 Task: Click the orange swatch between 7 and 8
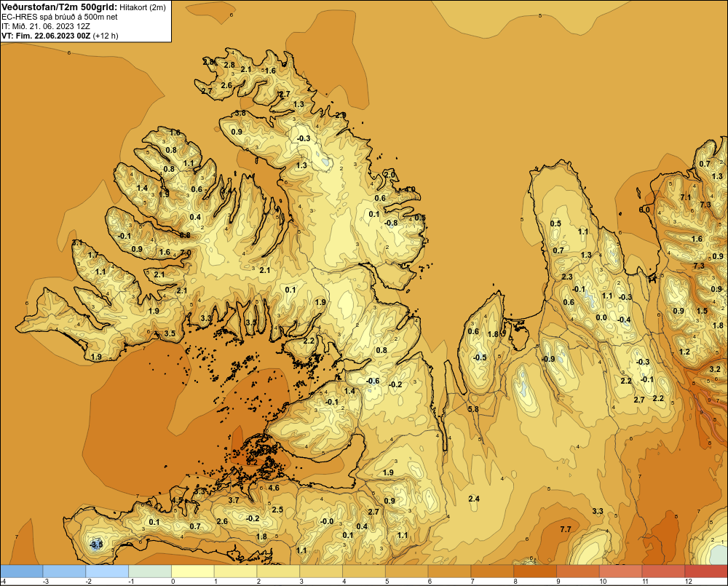coord(492,571)
